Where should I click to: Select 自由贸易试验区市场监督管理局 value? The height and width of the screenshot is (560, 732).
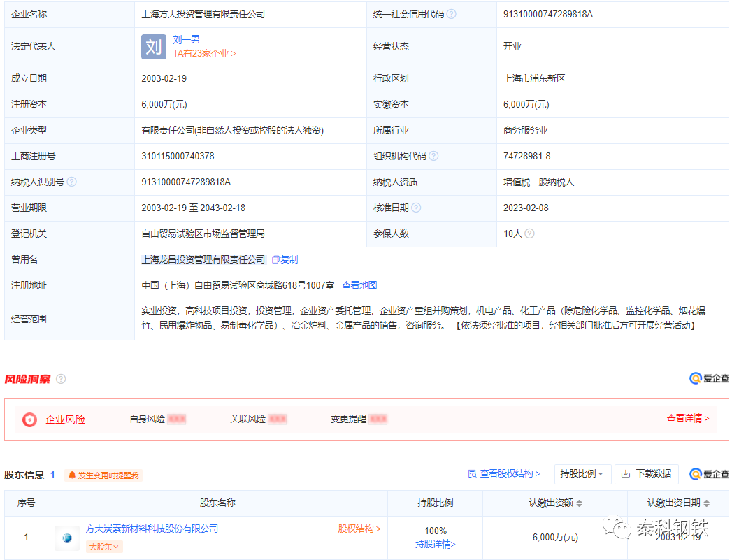203,234
